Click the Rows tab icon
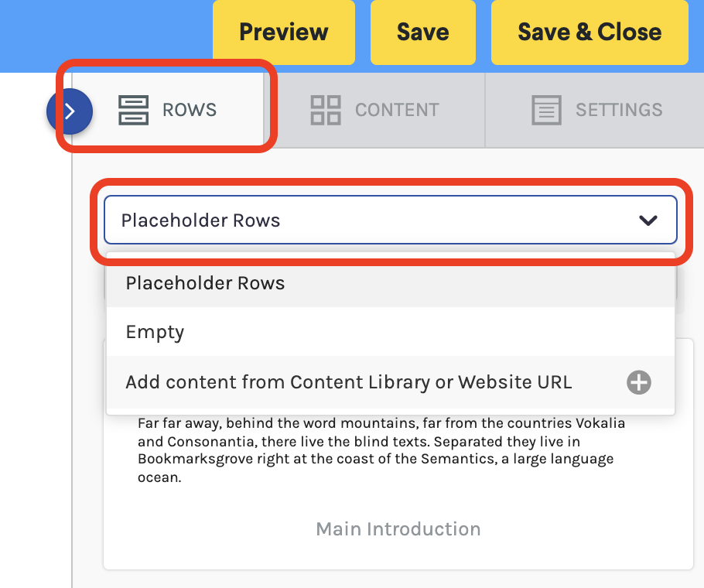 click(x=133, y=110)
